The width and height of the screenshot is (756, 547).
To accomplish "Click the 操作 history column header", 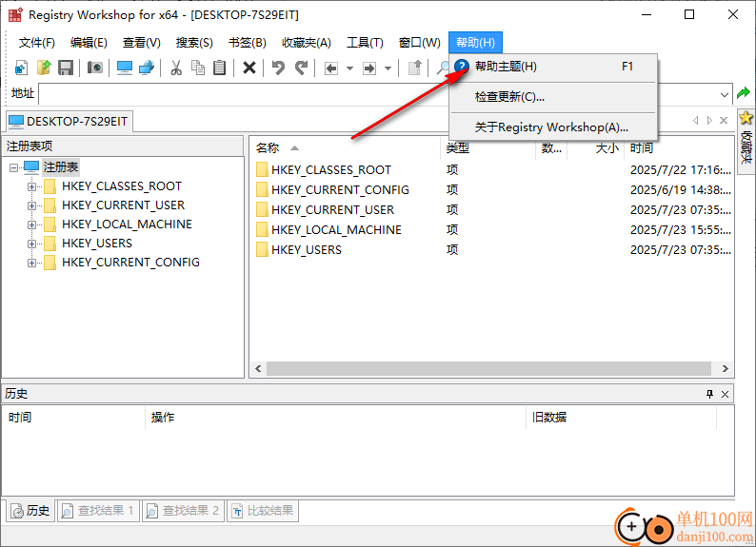I will point(335,417).
